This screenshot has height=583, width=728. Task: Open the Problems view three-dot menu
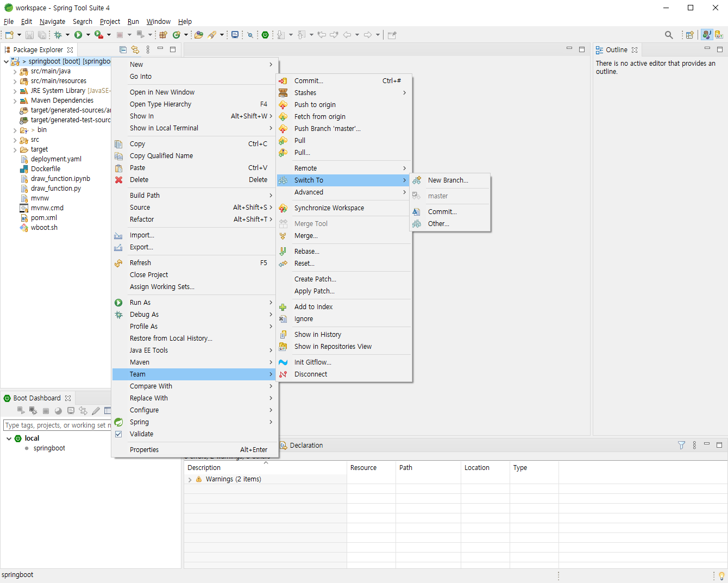pos(694,445)
